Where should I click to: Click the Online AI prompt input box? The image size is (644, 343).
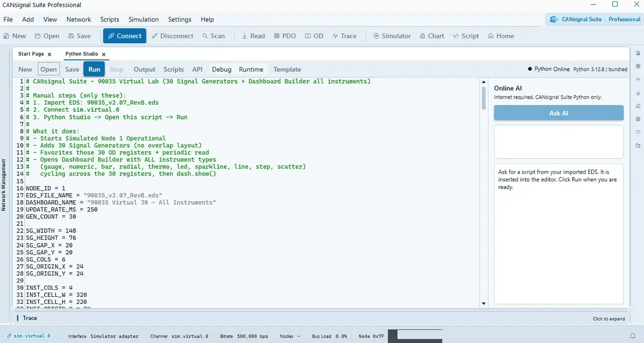pos(558,142)
